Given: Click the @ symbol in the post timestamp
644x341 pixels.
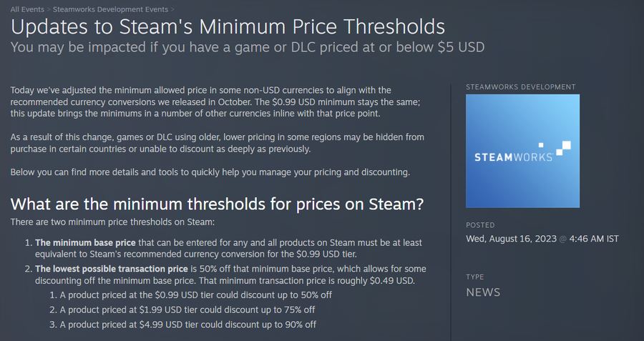Looking at the screenshot, I should click(x=563, y=238).
